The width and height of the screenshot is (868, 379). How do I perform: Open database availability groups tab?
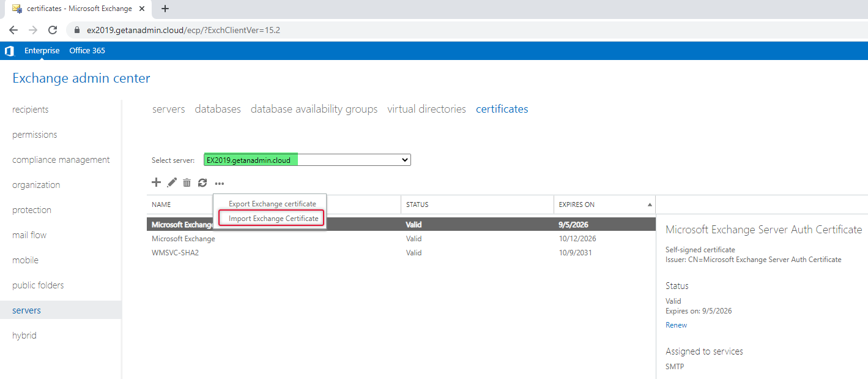[x=314, y=109]
